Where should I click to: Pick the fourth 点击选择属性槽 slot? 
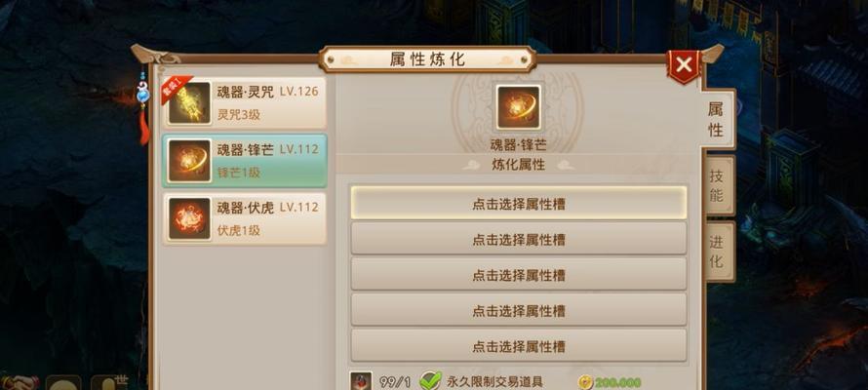[519, 310]
